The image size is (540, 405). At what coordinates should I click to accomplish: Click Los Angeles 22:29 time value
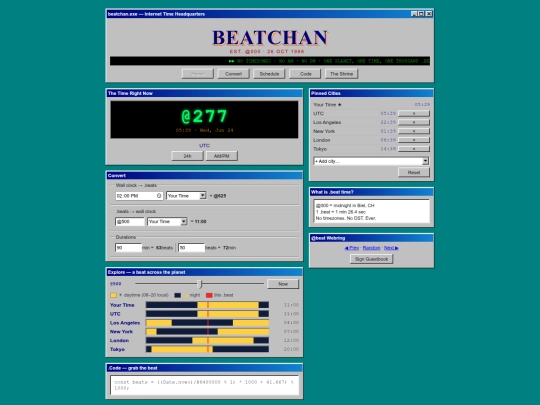click(388, 122)
